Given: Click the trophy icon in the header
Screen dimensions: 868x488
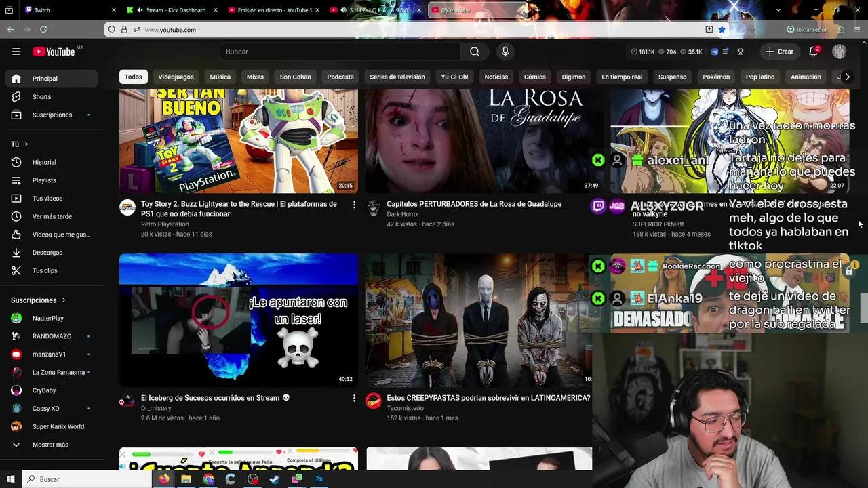Looking at the screenshot, I should click(x=741, y=52).
